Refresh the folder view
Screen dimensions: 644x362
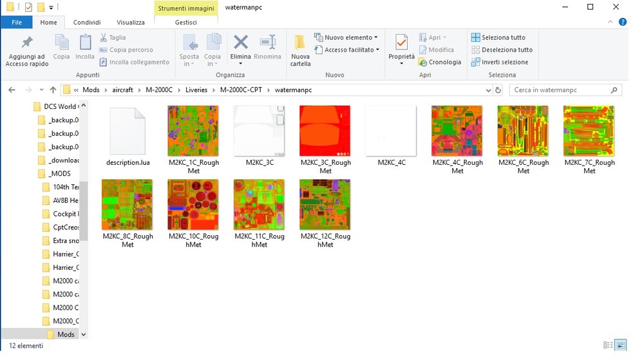(498, 90)
